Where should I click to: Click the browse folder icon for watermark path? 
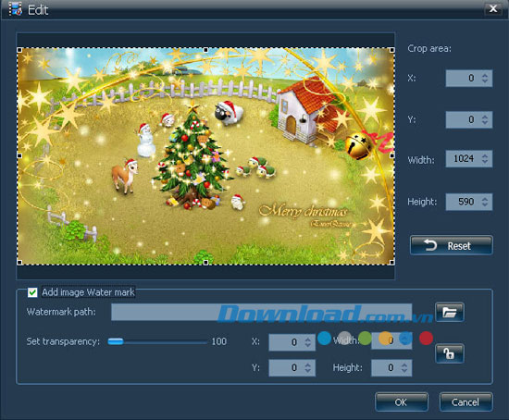(449, 312)
